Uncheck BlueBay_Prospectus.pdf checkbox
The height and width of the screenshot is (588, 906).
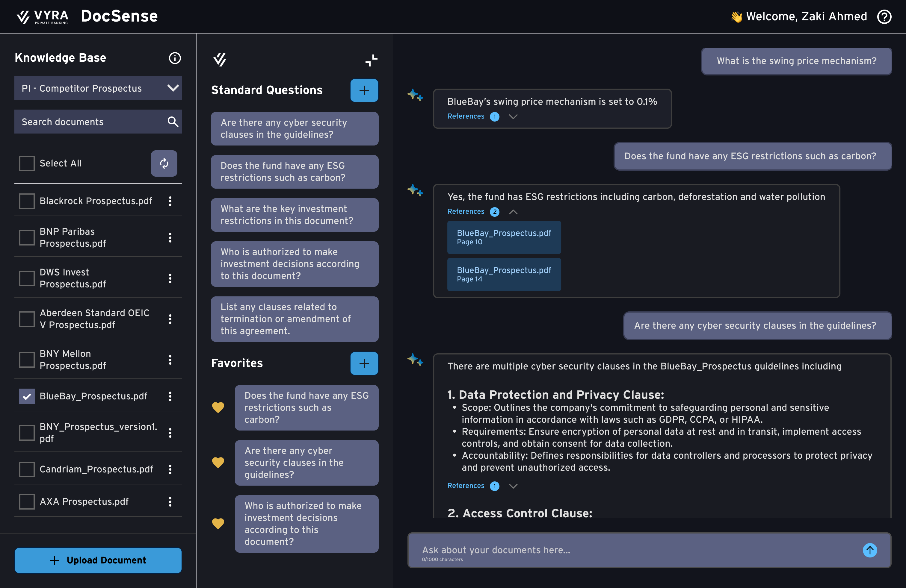(x=27, y=396)
